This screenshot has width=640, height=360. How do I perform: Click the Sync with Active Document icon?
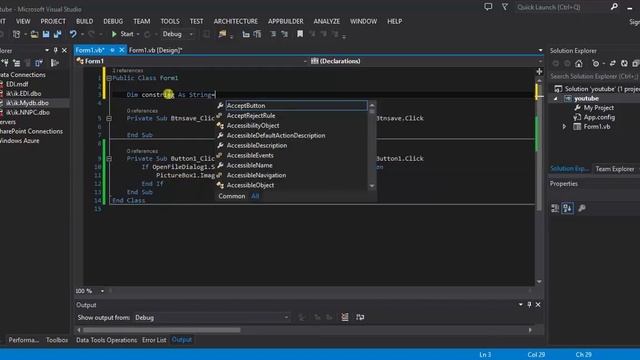pyautogui.click(x=612, y=64)
